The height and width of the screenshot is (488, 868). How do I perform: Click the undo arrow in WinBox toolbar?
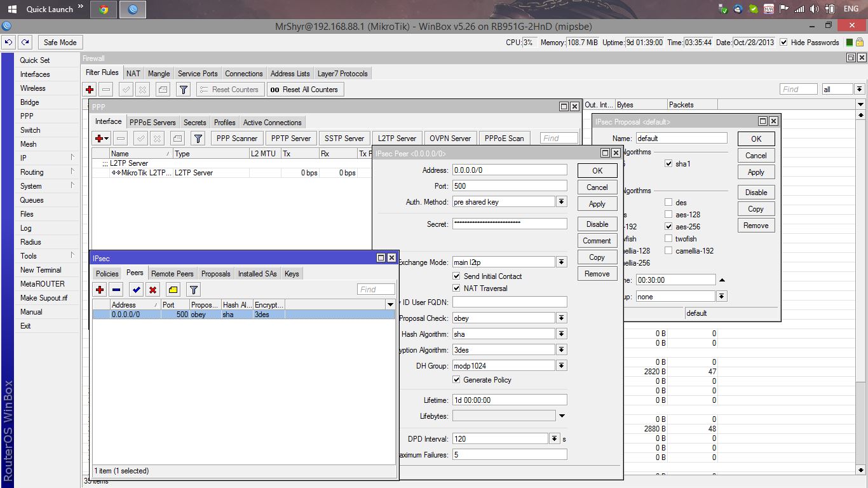pos(8,42)
